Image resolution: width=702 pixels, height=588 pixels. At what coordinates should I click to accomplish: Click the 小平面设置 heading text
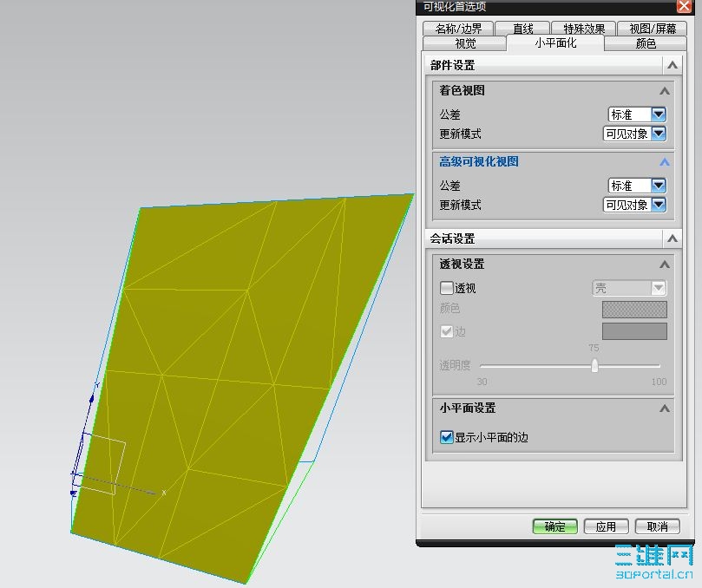coord(468,408)
